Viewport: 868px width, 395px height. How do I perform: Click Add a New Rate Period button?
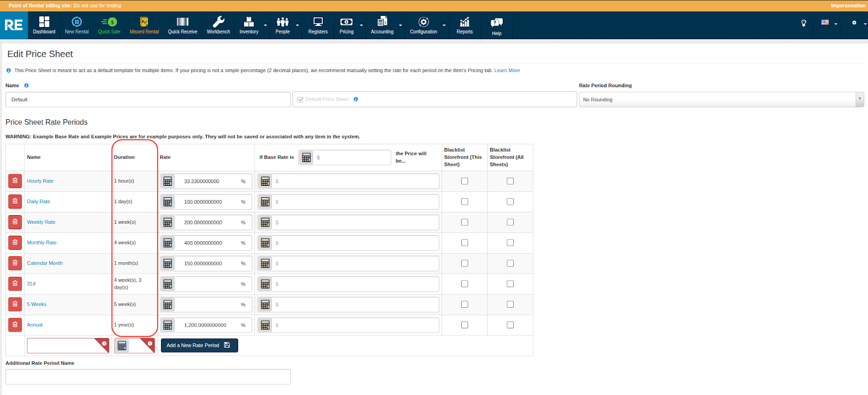click(x=199, y=345)
